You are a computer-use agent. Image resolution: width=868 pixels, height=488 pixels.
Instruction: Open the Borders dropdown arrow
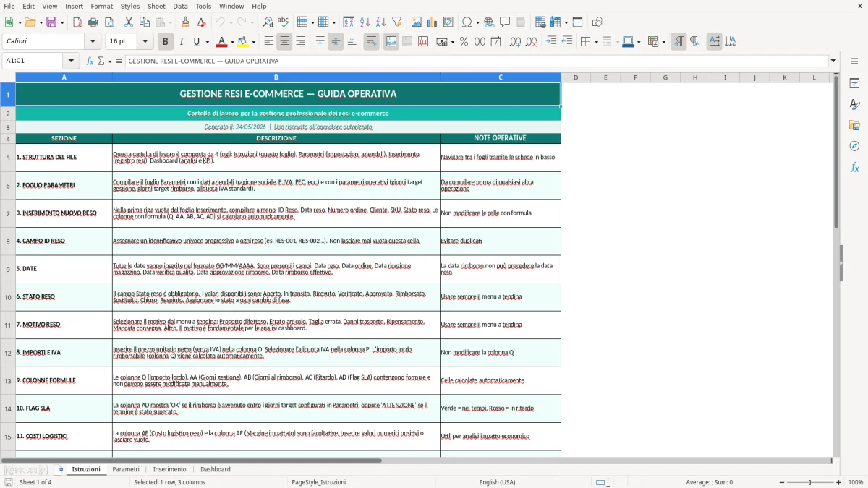point(596,42)
